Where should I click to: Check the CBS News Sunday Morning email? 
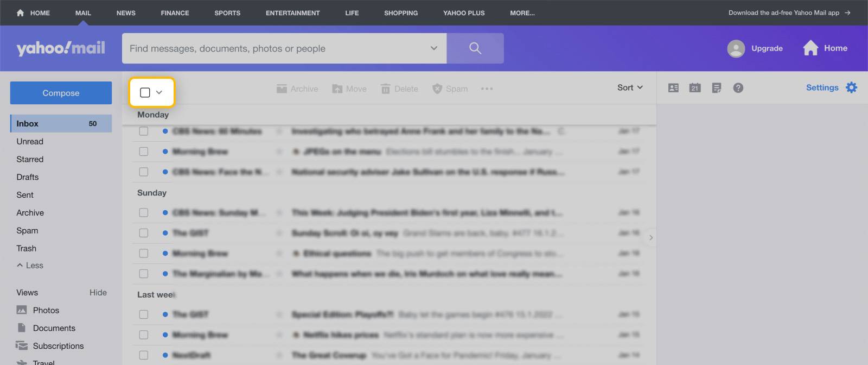click(144, 212)
